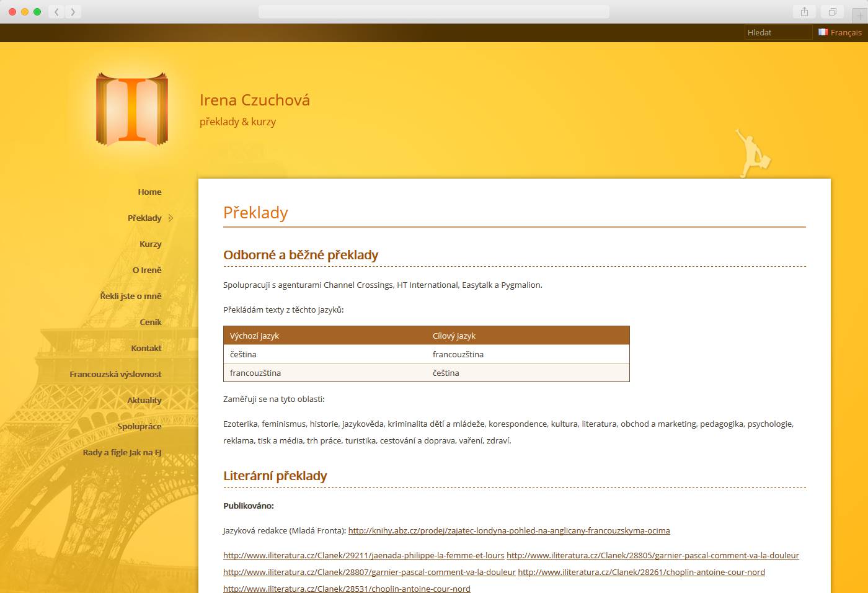Viewport: 868px width, 593px height.
Task: Click the Hledat search field
Action: click(x=777, y=32)
